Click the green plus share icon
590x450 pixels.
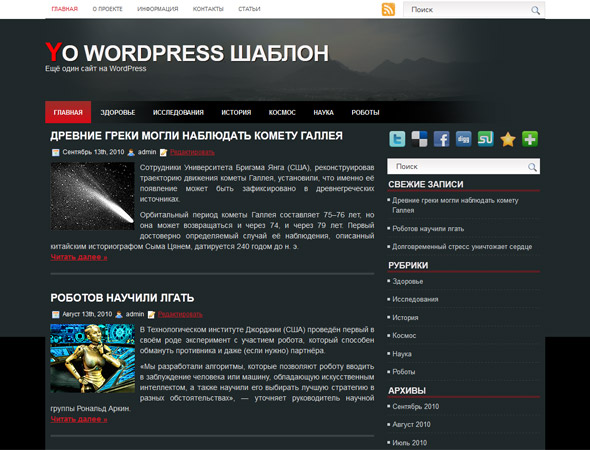tap(530, 139)
